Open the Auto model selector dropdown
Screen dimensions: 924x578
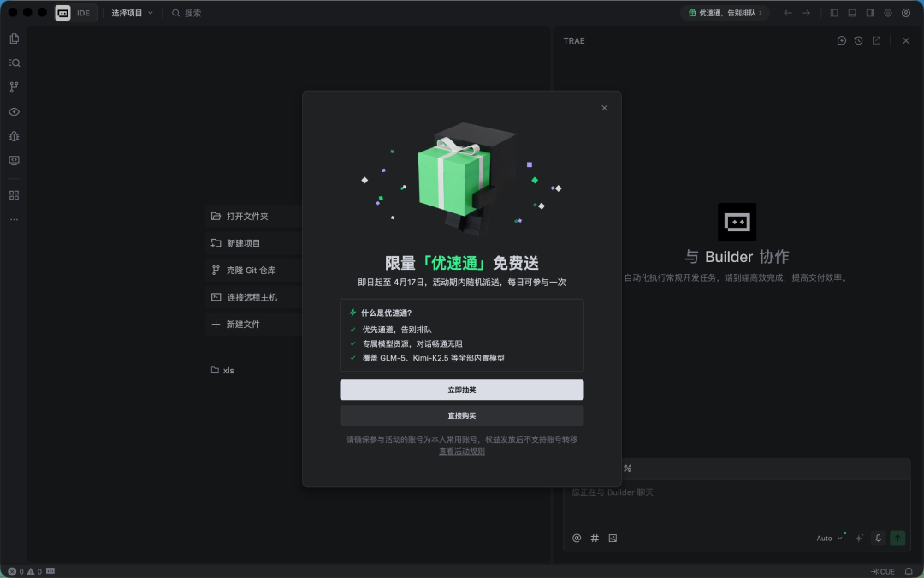point(830,539)
